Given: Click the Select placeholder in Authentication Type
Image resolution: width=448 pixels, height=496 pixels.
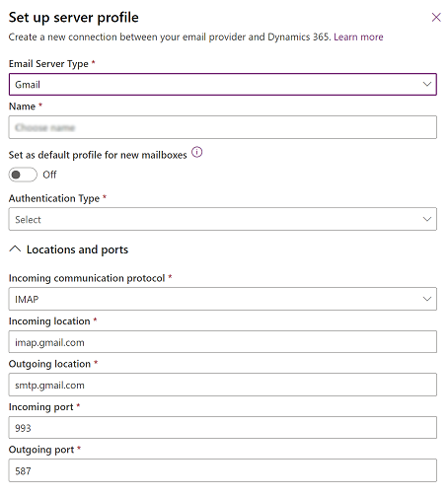Looking at the screenshot, I should tap(28, 220).
